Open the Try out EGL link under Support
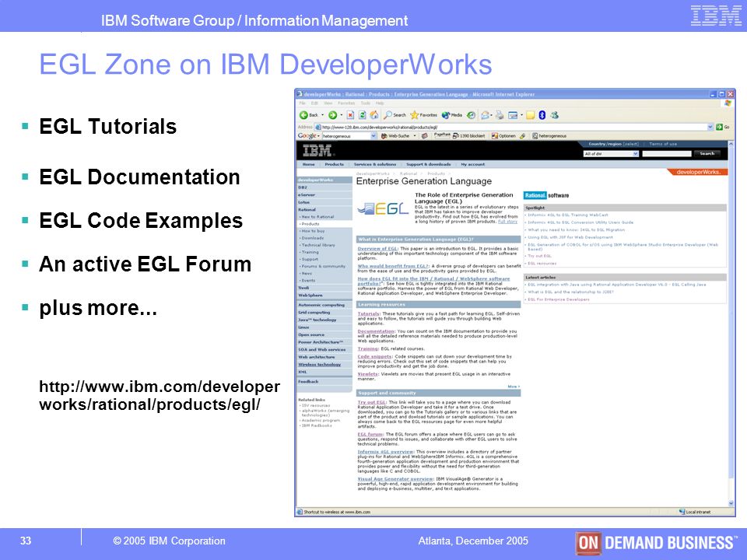Viewport: 747px width, 560px height. point(372,402)
